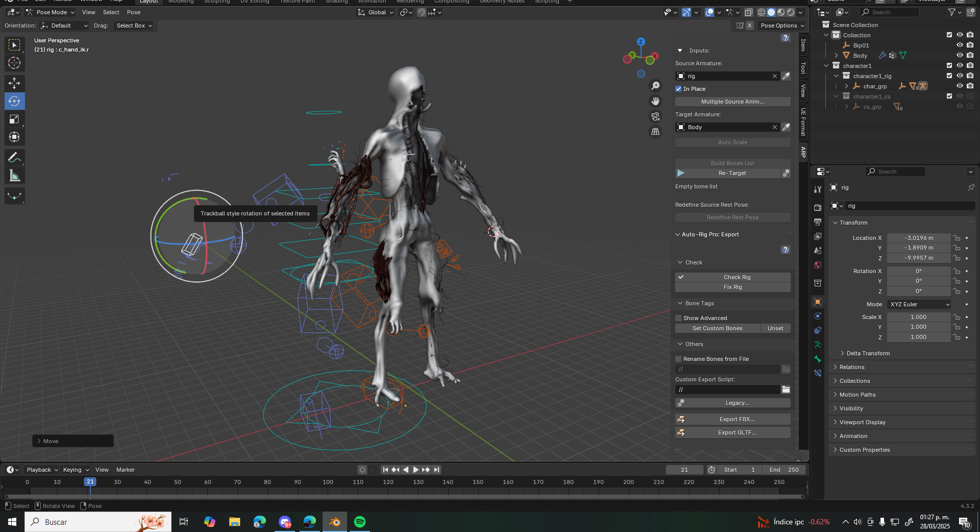The width and height of the screenshot is (980, 532).
Task: Open the Render properties tab
Action: point(818,207)
